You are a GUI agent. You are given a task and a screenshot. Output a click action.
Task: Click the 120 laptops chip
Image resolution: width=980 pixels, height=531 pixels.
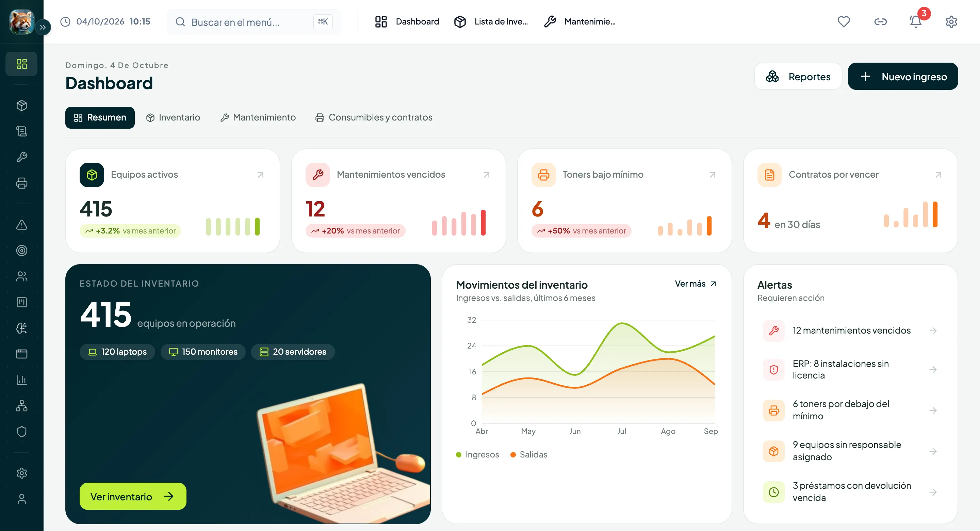click(117, 352)
